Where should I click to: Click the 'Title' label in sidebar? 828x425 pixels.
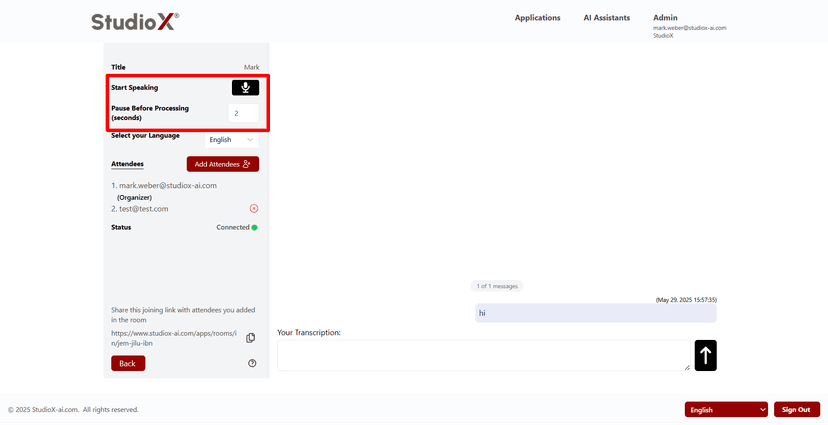coord(118,68)
